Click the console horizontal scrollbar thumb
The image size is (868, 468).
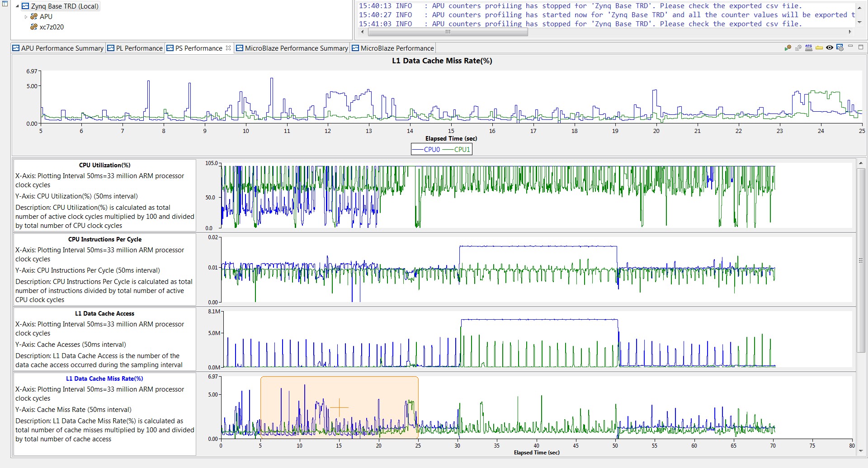pos(448,32)
